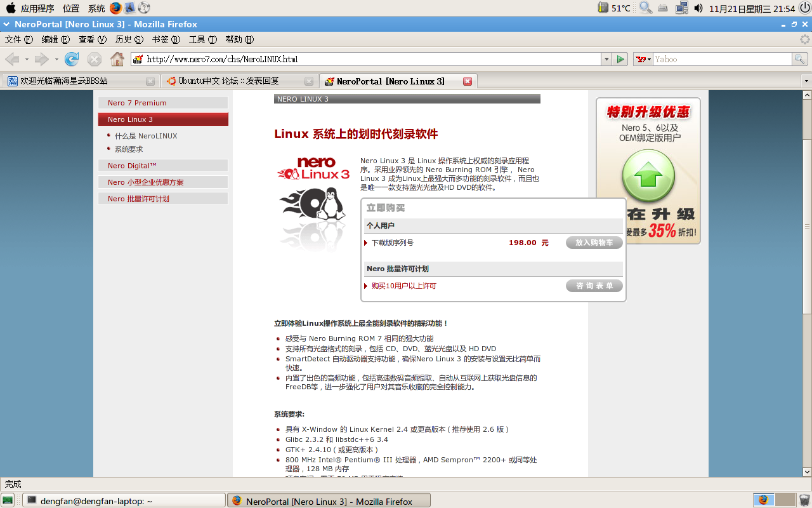Switch to 欢迎光临瀚海星云BBS站 tab
This screenshot has height=508, width=812.
pos(80,81)
